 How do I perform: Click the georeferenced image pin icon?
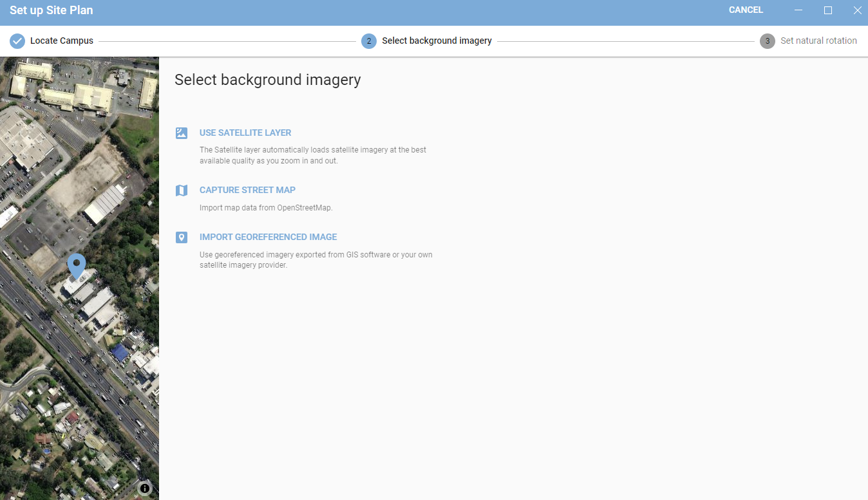point(182,237)
